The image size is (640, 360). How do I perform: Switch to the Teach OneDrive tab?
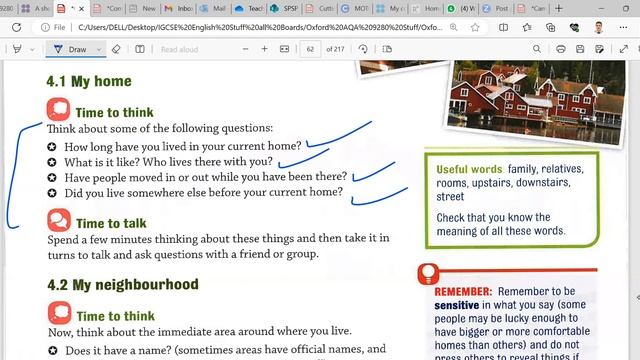pos(249,8)
